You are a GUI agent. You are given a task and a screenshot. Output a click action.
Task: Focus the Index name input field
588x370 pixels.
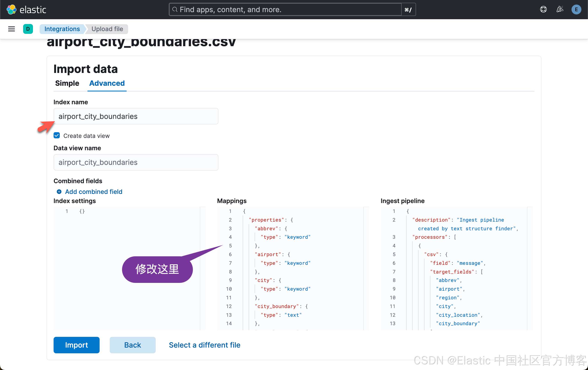point(136,116)
